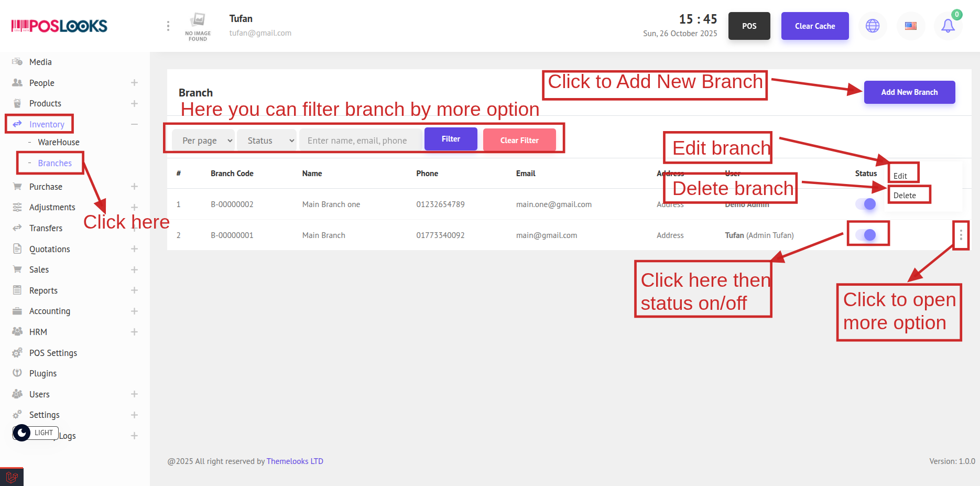Viewport: 980px width, 486px height.
Task: Click the POSLOOKS logo
Action: [x=59, y=26]
